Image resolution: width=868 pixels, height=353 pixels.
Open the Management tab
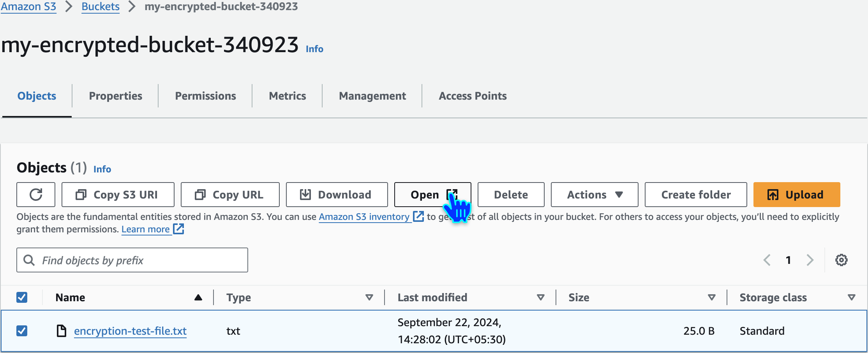[372, 96]
